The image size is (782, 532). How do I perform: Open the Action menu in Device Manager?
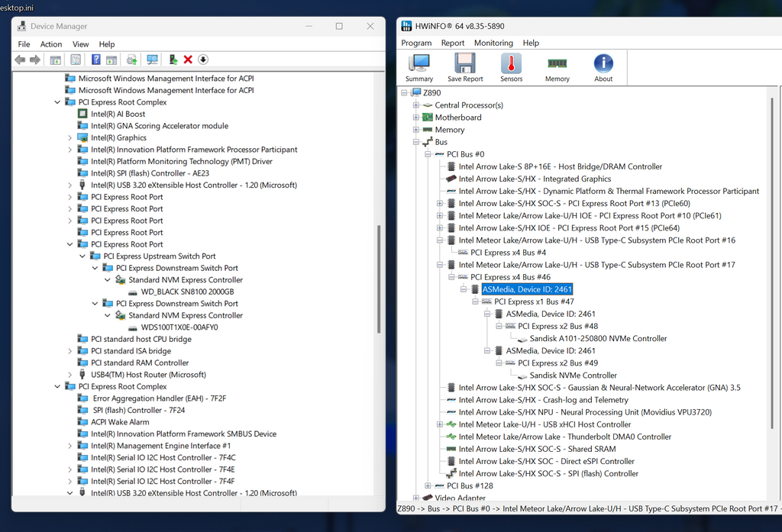click(x=51, y=44)
